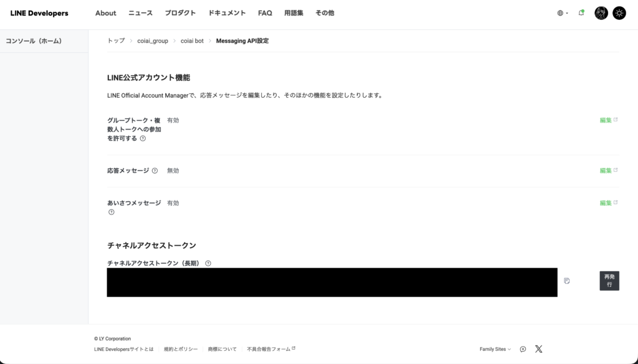Image resolution: width=638 pixels, height=364 pixels.
Task: Go to the FAQ menu item
Action: (x=265, y=13)
